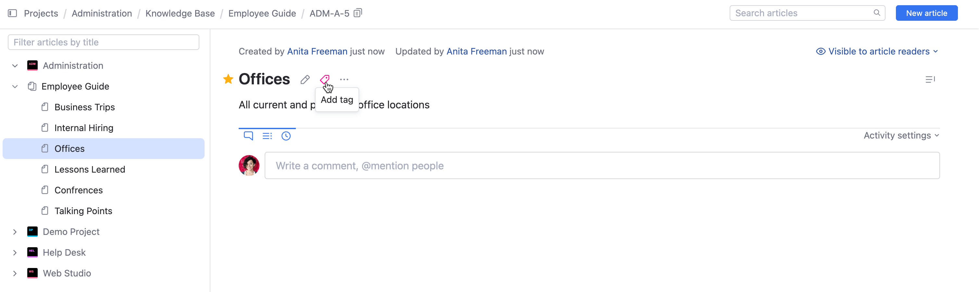Image resolution: width=980 pixels, height=292 pixels.
Task: Expand the Help Desk project
Action: pos(15,252)
